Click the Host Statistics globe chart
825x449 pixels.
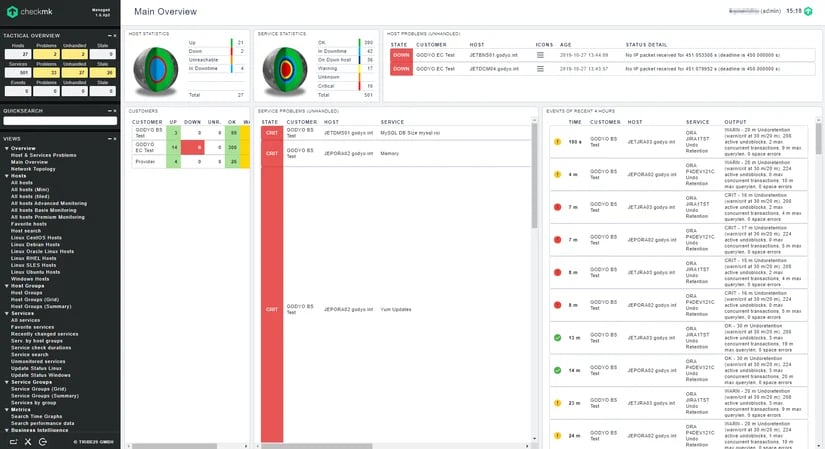tap(156, 71)
